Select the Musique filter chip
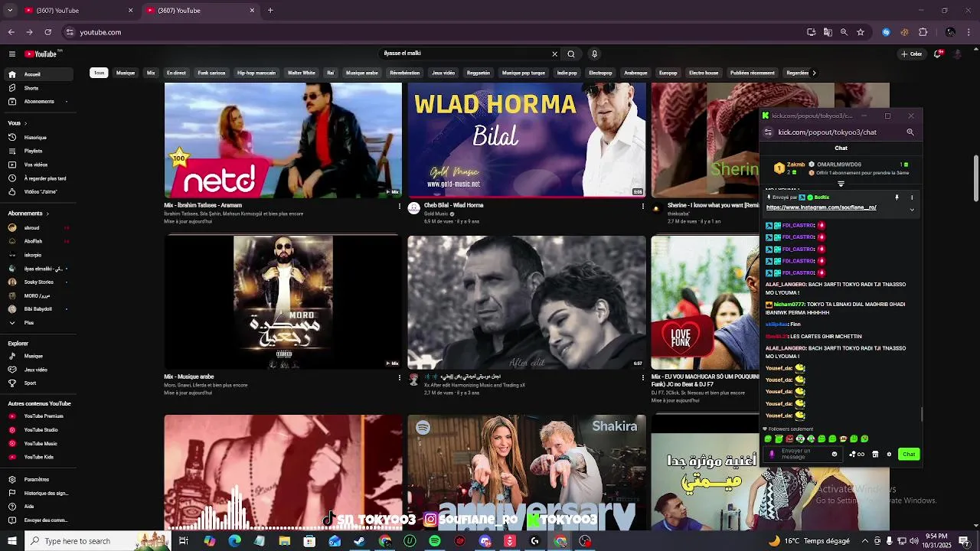Screen dimensions: 980x551 tap(126, 73)
